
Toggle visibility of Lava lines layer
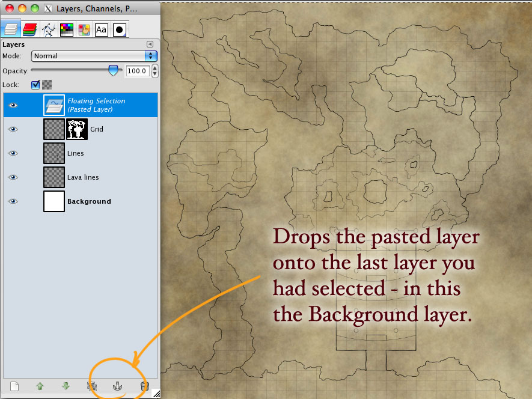tap(13, 177)
